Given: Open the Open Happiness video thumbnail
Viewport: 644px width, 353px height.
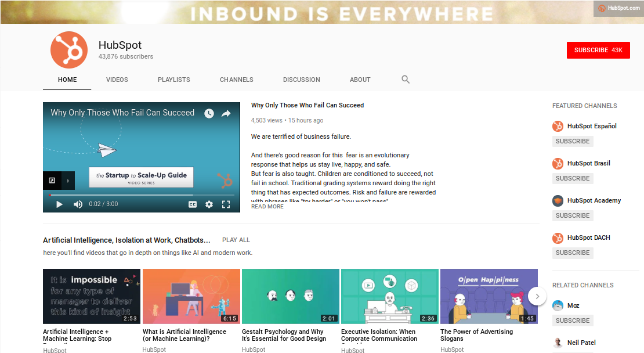Looking at the screenshot, I should (x=489, y=296).
